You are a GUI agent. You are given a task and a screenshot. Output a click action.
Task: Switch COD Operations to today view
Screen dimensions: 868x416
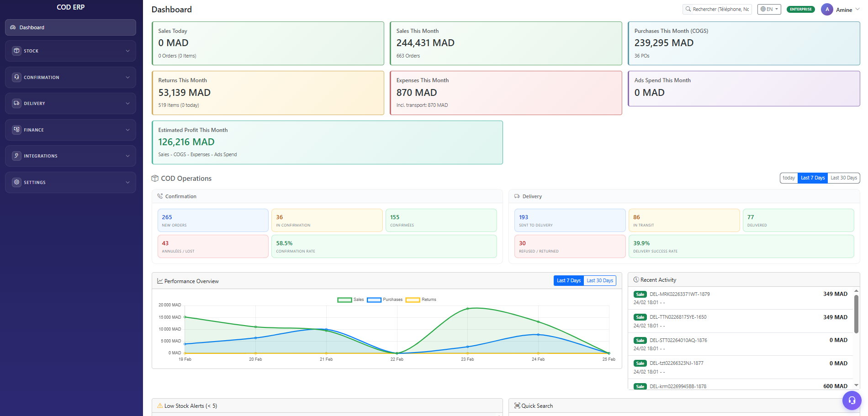[789, 178]
